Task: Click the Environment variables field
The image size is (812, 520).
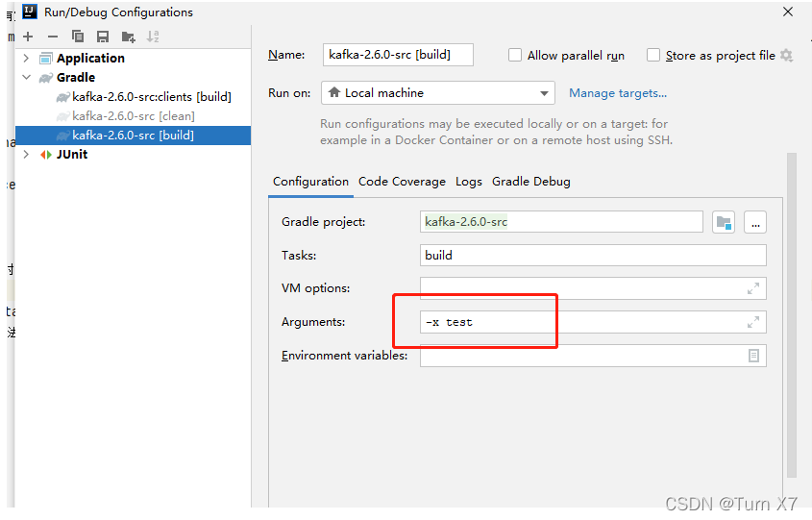Action: click(593, 356)
